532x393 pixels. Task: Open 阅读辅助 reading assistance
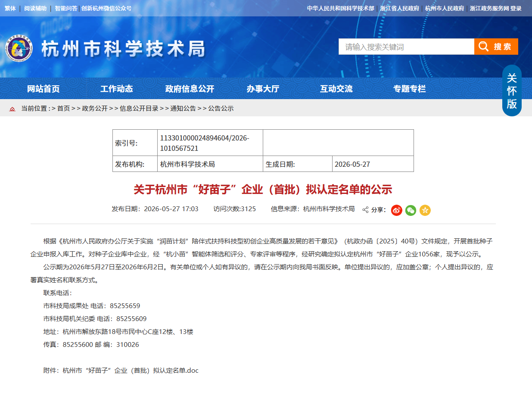pos(35,8)
